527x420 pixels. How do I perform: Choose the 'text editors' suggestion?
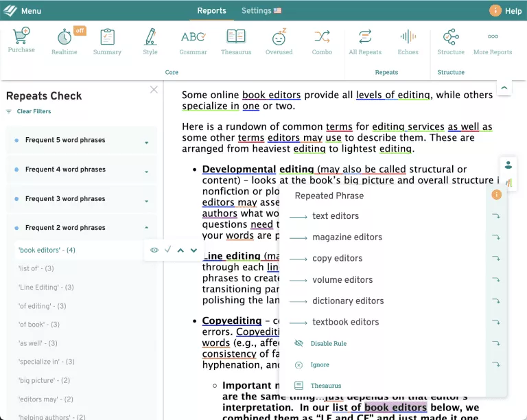tap(336, 216)
